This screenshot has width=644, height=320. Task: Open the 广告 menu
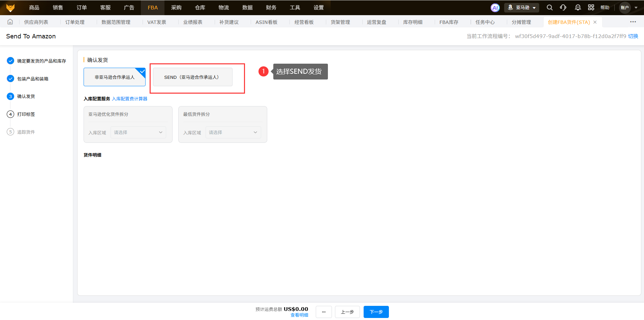(129, 8)
